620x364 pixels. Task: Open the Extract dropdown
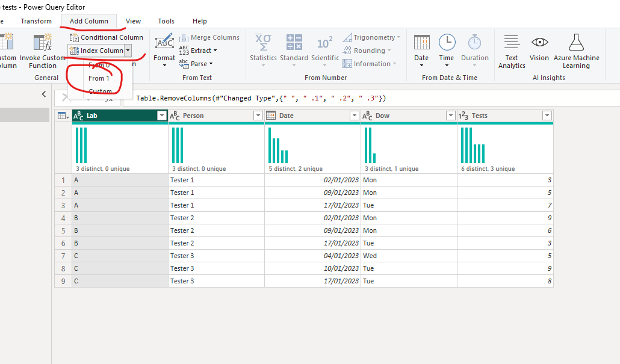click(198, 51)
